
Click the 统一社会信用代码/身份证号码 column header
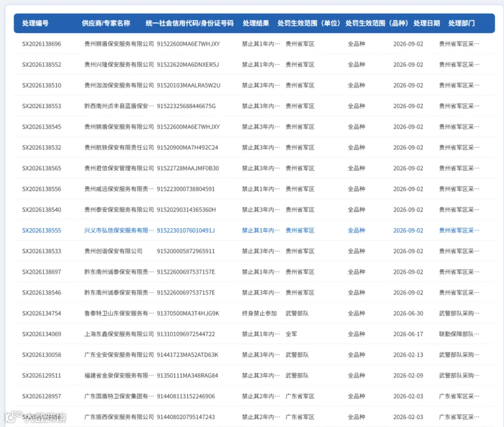coord(190,23)
